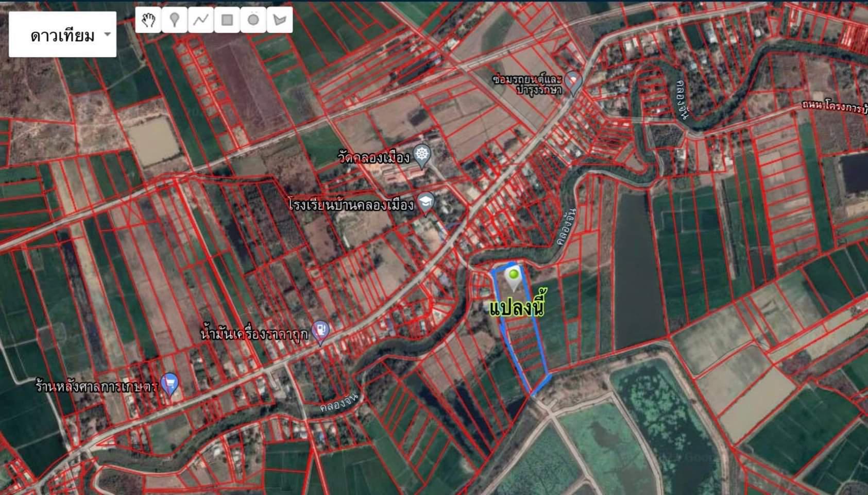
Task: Click the ซ่อมรถยนต์และบำรุงรักษา location pin
Action: pyautogui.click(x=573, y=83)
